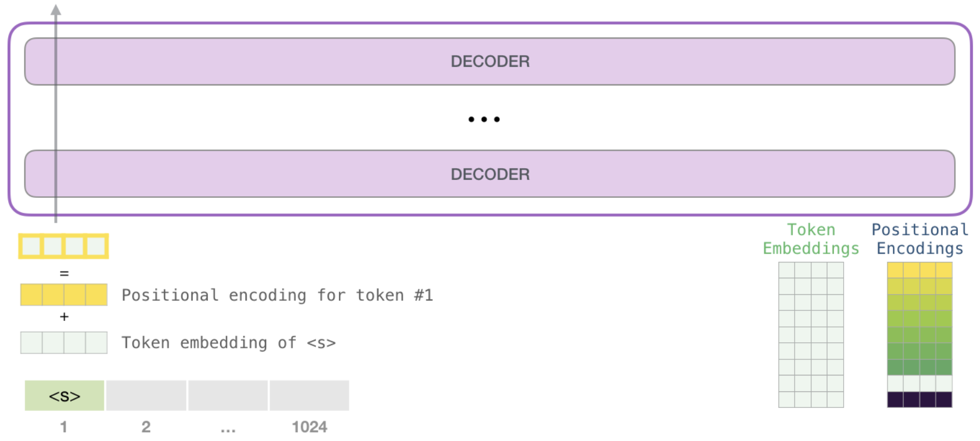Click the pale green token embedding vector
980x441 pixels.
64,343
